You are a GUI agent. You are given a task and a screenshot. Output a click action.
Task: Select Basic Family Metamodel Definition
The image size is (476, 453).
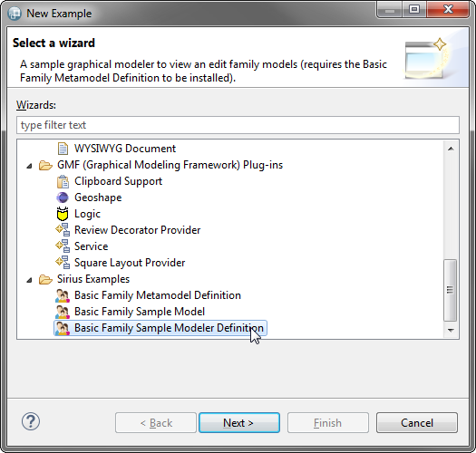(158, 295)
